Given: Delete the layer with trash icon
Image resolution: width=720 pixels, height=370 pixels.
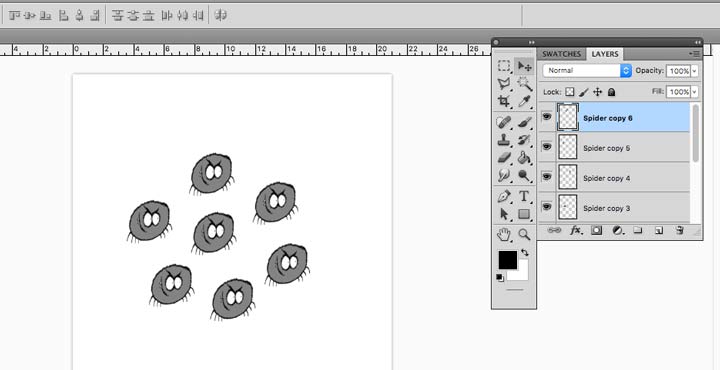Looking at the screenshot, I should point(680,230).
